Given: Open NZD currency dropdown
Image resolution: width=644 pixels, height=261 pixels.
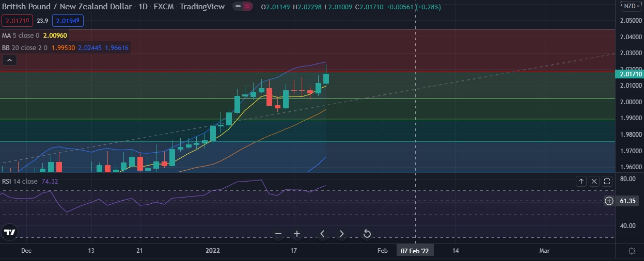Looking at the screenshot, I should tap(631, 6).
